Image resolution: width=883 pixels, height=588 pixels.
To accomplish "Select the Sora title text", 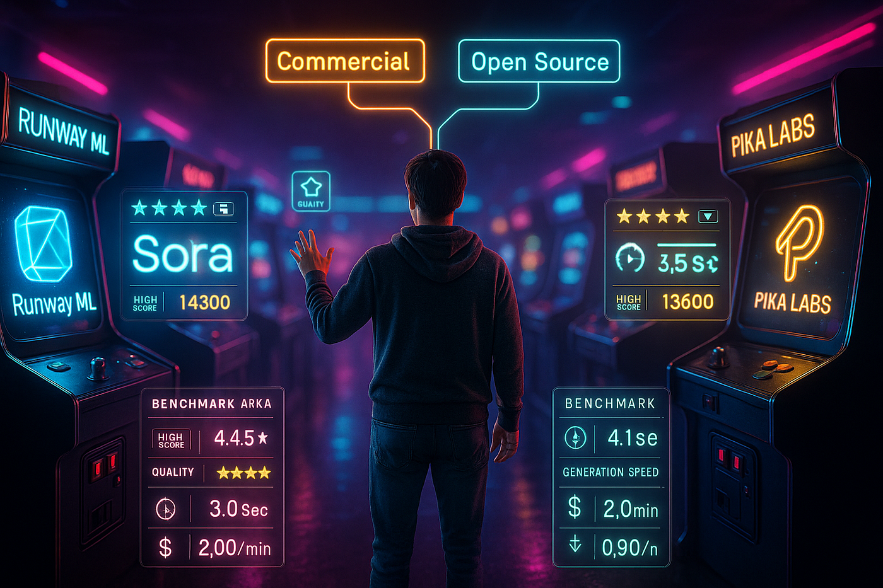I will click(x=183, y=253).
